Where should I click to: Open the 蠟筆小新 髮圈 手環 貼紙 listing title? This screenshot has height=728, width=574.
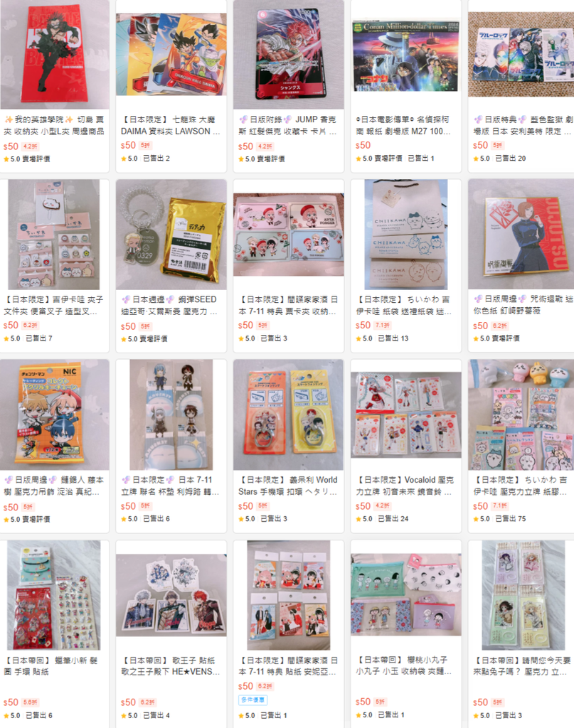click(x=51, y=665)
